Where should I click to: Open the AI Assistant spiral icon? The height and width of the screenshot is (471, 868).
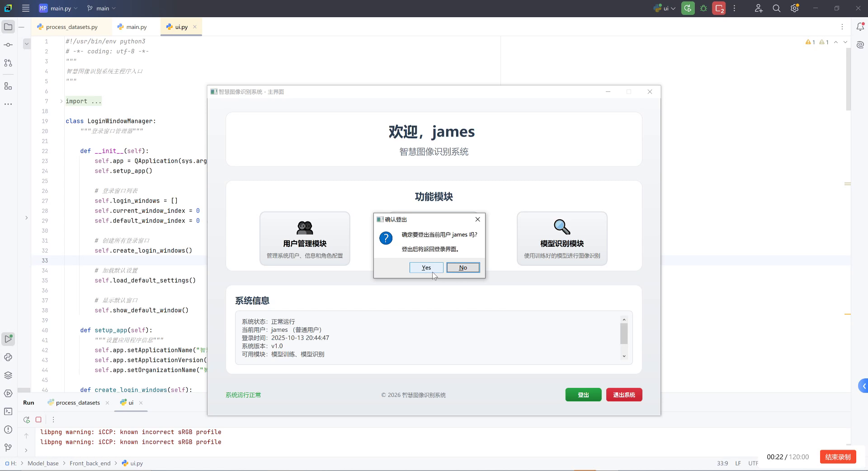860,45
